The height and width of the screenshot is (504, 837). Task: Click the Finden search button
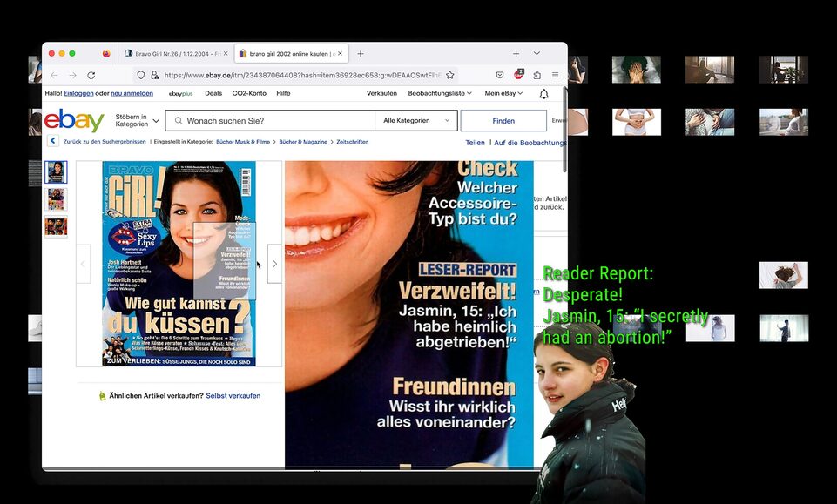(503, 120)
